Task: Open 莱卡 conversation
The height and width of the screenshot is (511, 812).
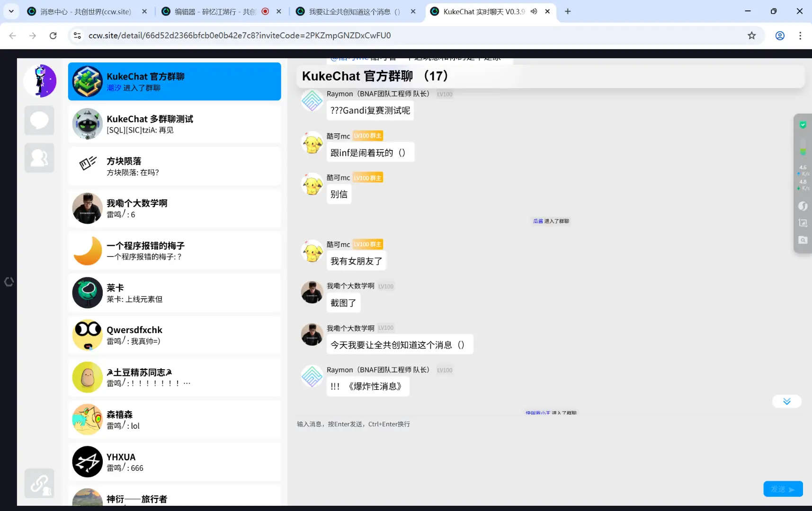Action: click(174, 293)
